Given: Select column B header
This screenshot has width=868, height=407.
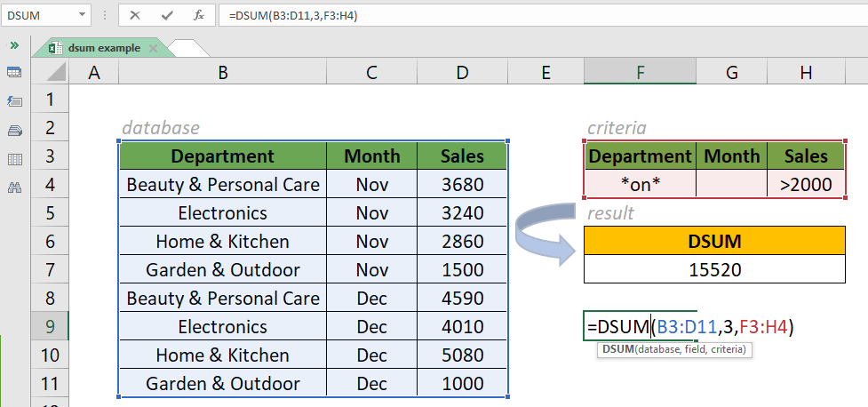Looking at the screenshot, I should (x=222, y=73).
